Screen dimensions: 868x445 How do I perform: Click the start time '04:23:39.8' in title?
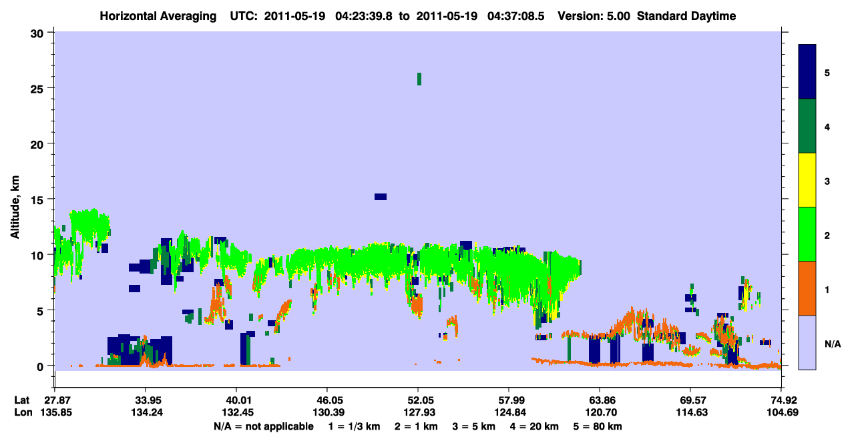(365, 16)
